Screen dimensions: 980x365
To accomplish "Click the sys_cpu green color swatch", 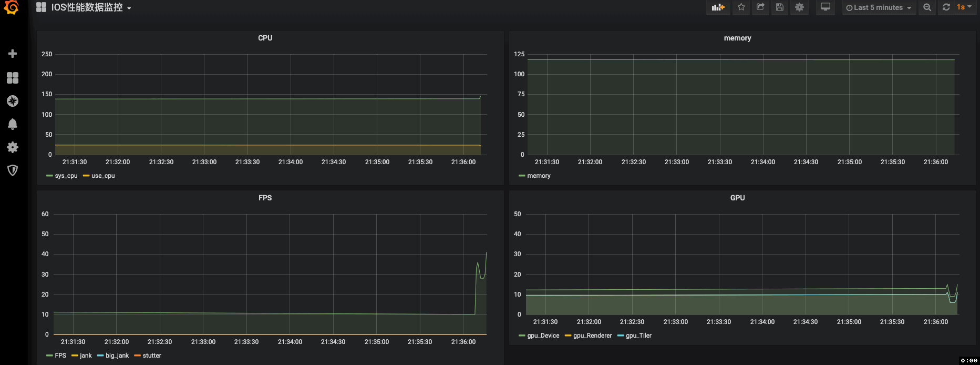I will tap(49, 176).
